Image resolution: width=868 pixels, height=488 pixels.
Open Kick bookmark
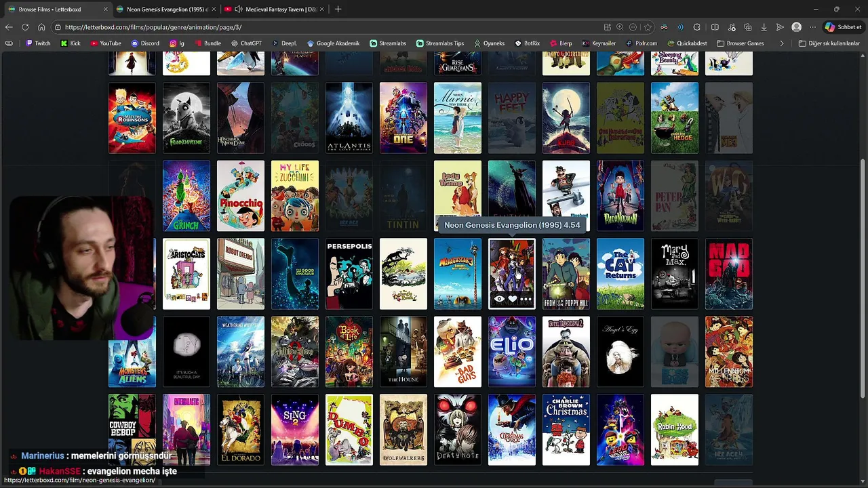coord(71,43)
